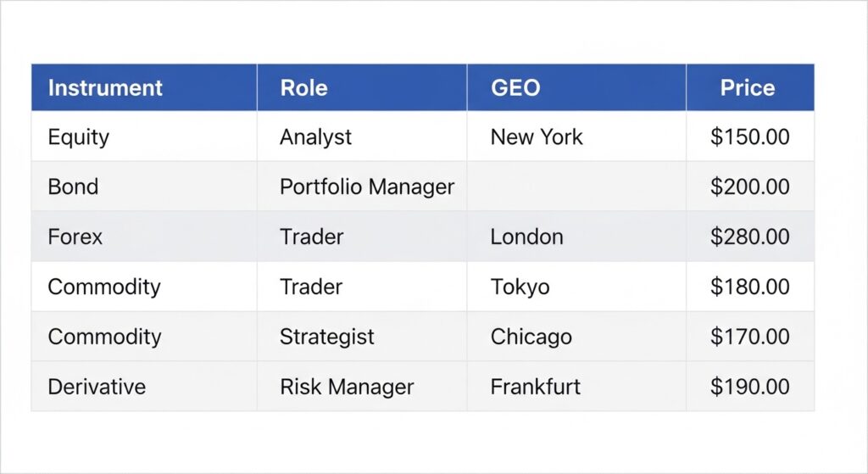This screenshot has height=474, width=868.
Task: Click the empty GEO cell in Bond row
Action: click(x=576, y=187)
